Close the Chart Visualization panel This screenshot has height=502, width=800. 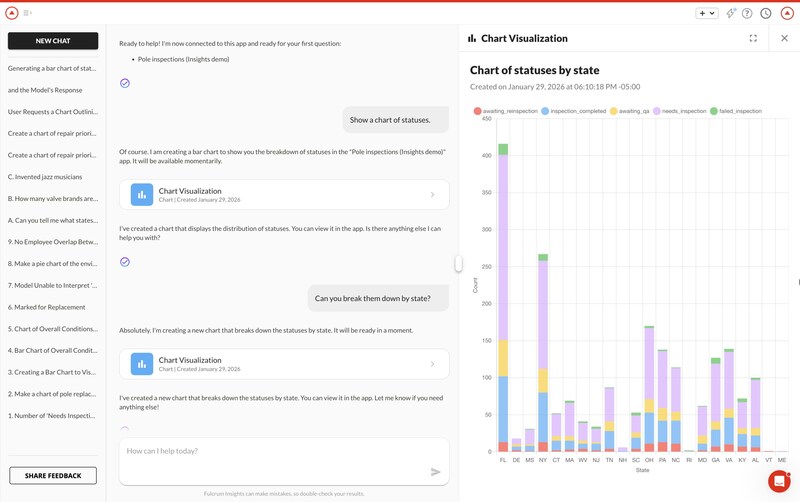point(784,38)
